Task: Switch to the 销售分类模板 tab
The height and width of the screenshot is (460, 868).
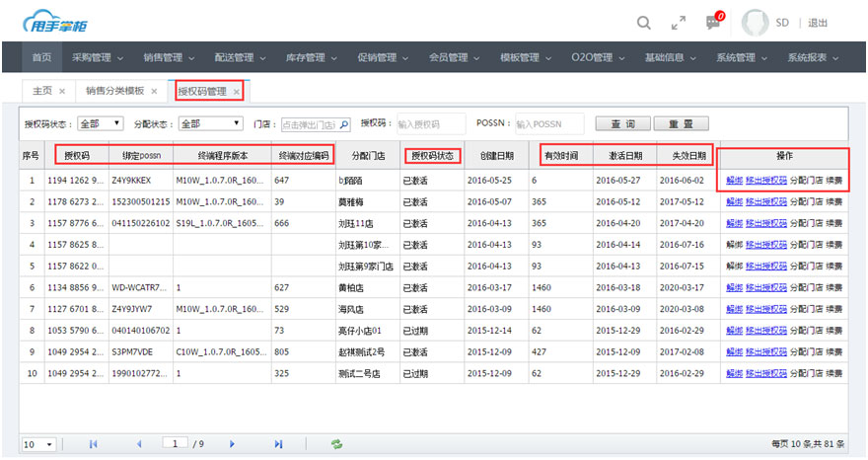Action: (x=114, y=91)
